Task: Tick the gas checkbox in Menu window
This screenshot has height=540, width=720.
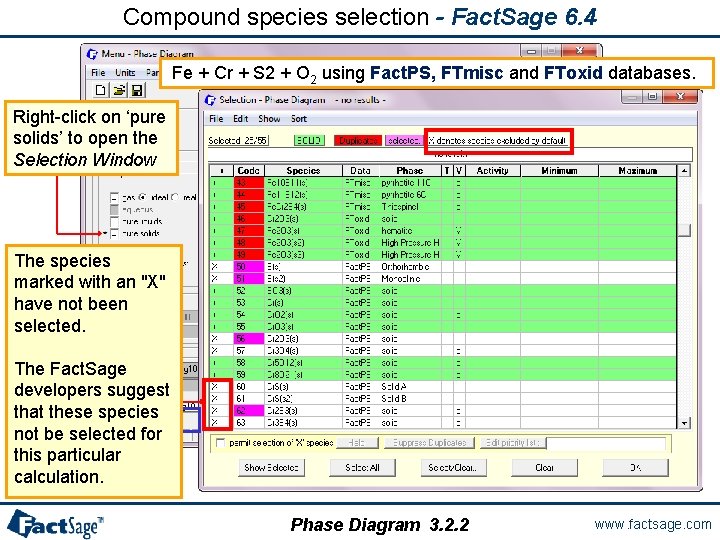Action: [x=114, y=198]
